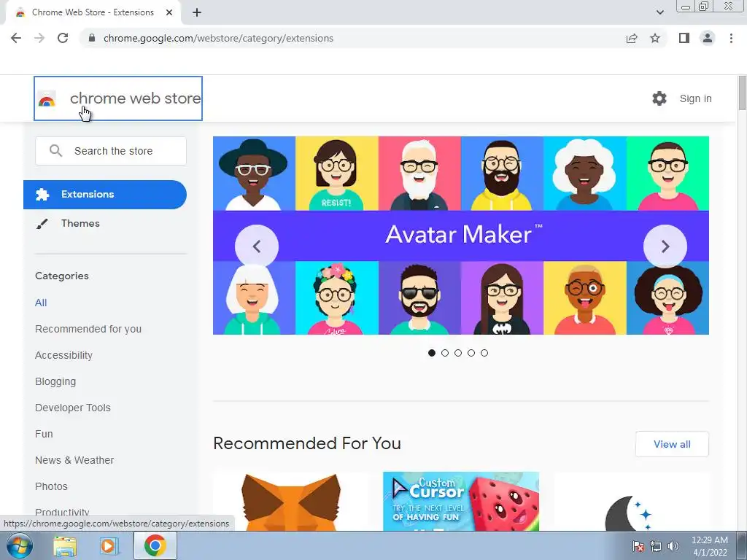Open the Chrome three-dot menu
The width and height of the screenshot is (747, 560).
point(731,38)
